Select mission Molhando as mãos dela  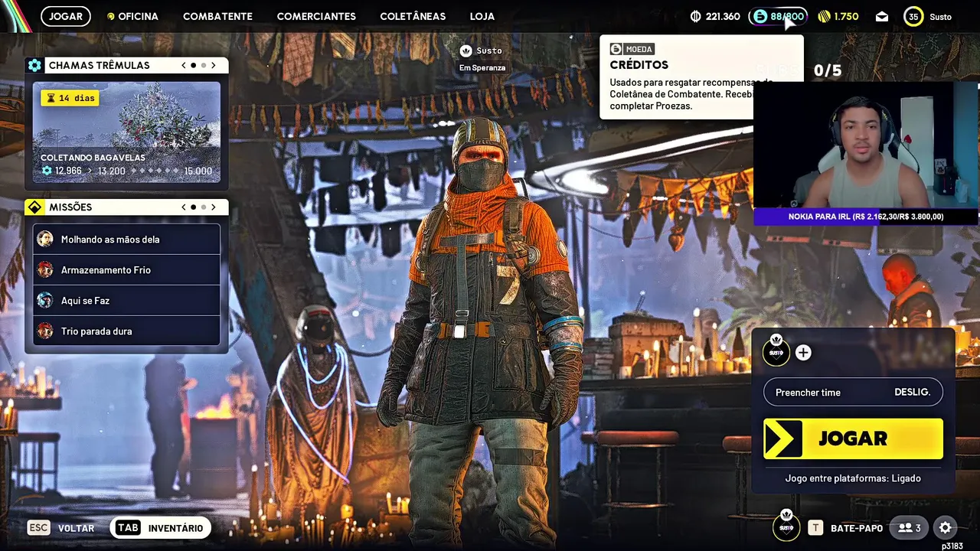pos(126,240)
